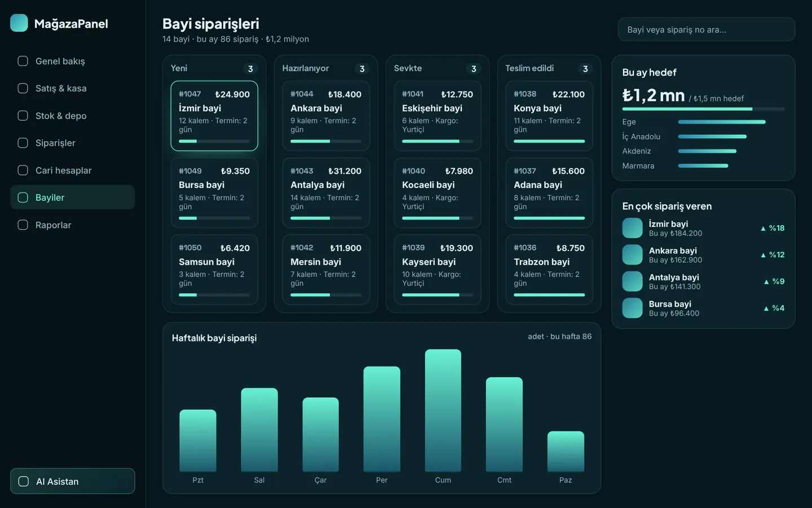
Task: Focus the bayi or order search field
Action: (707, 29)
